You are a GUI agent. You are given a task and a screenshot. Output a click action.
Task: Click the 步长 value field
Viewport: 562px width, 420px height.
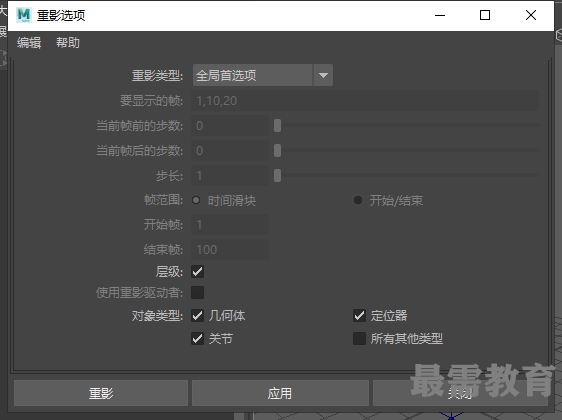pos(230,176)
